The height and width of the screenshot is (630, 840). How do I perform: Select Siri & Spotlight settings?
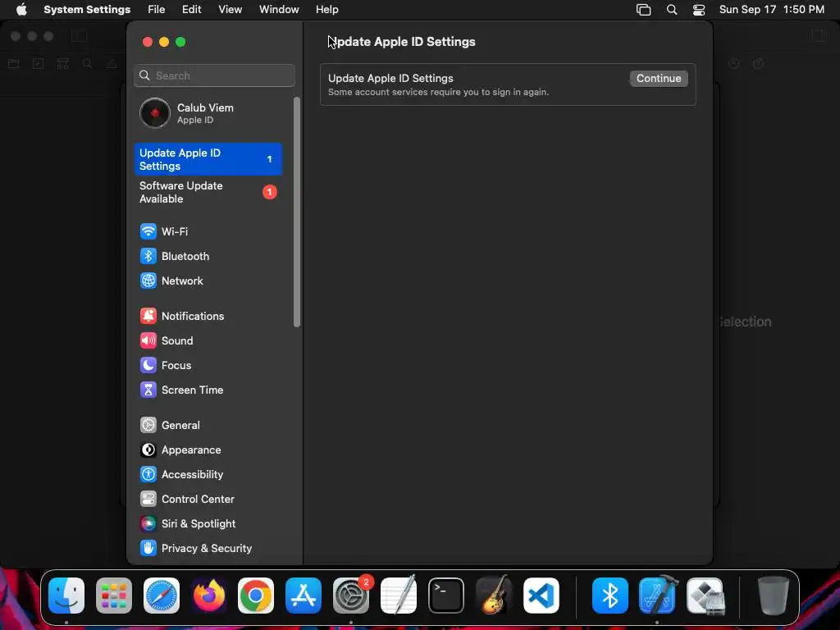[208, 524]
